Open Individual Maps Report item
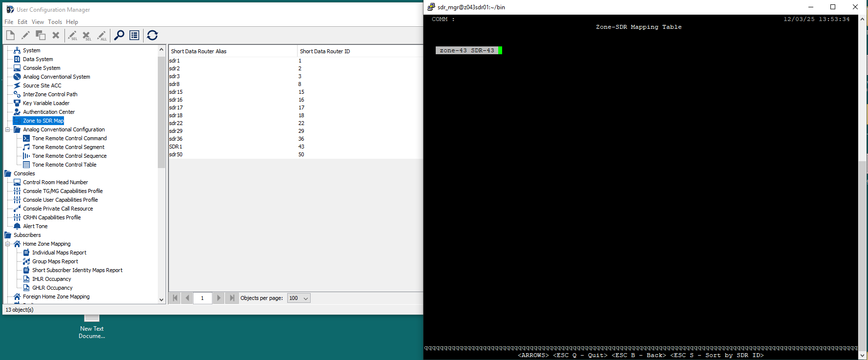This screenshot has height=360, width=868. click(x=59, y=253)
